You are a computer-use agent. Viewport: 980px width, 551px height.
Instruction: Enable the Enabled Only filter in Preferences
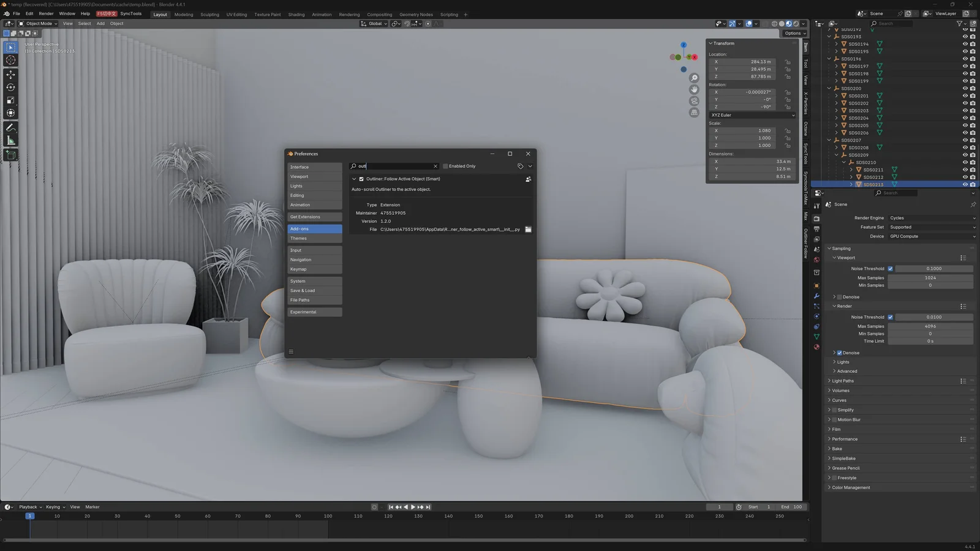point(446,166)
